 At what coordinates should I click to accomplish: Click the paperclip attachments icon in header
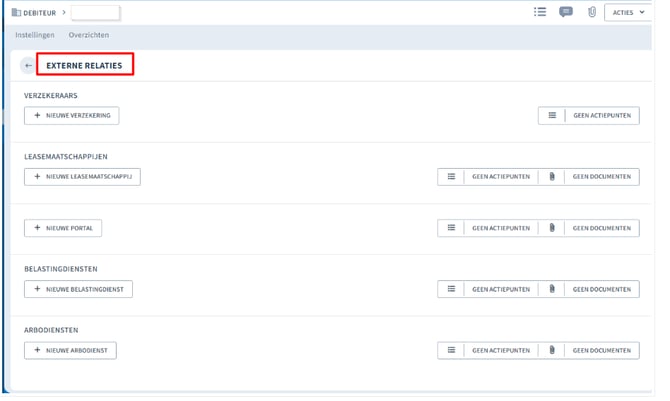(591, 12)
